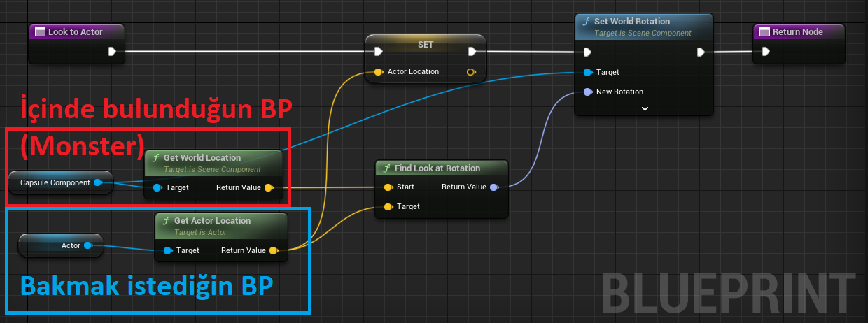
Task: Click the function icon on Get World Location
Action: [x=156, y=159]
